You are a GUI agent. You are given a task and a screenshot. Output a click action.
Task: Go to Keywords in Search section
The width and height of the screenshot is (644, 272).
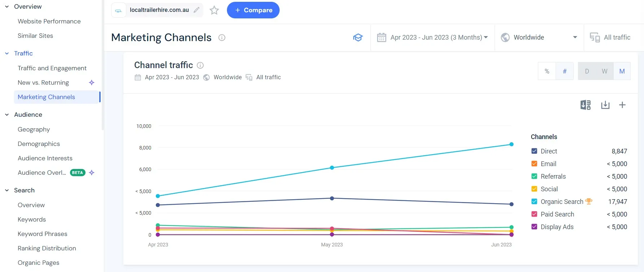pos(32,219)
